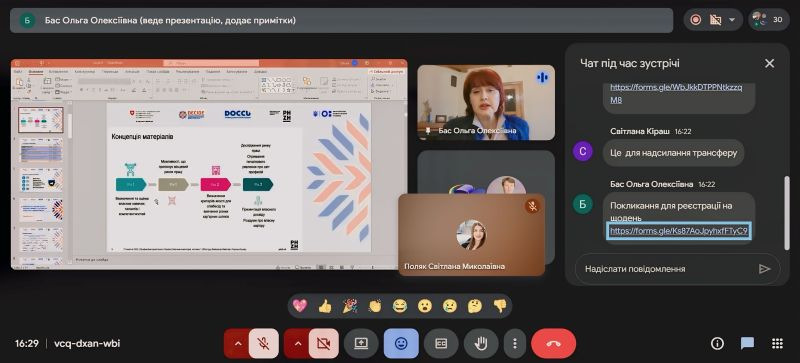Unmute the microphone
800x363 pixels.
264,344
